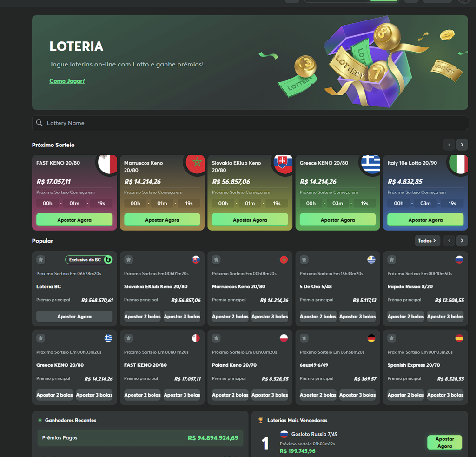Screen dimensions: 476x457
Task: Click the search magnifier icon
Action: 39,123
